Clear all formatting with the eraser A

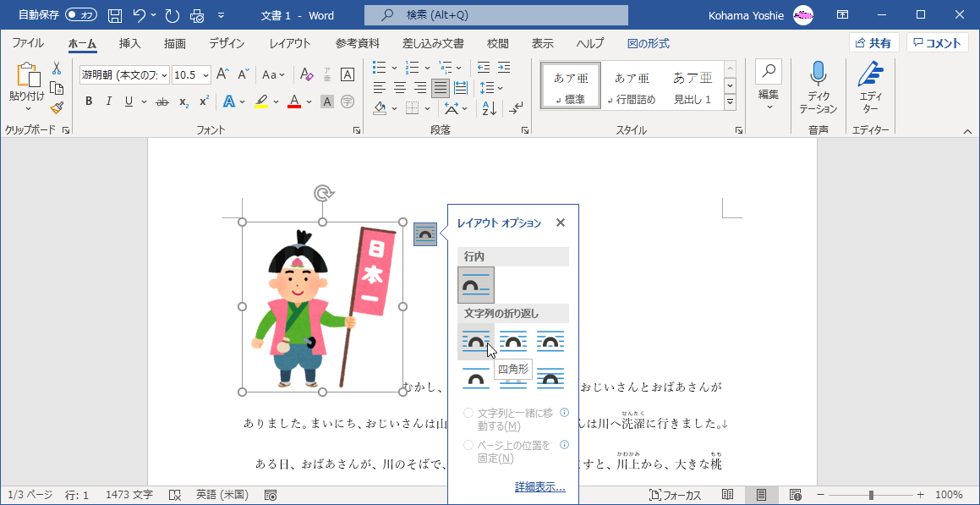coord(306,74)
